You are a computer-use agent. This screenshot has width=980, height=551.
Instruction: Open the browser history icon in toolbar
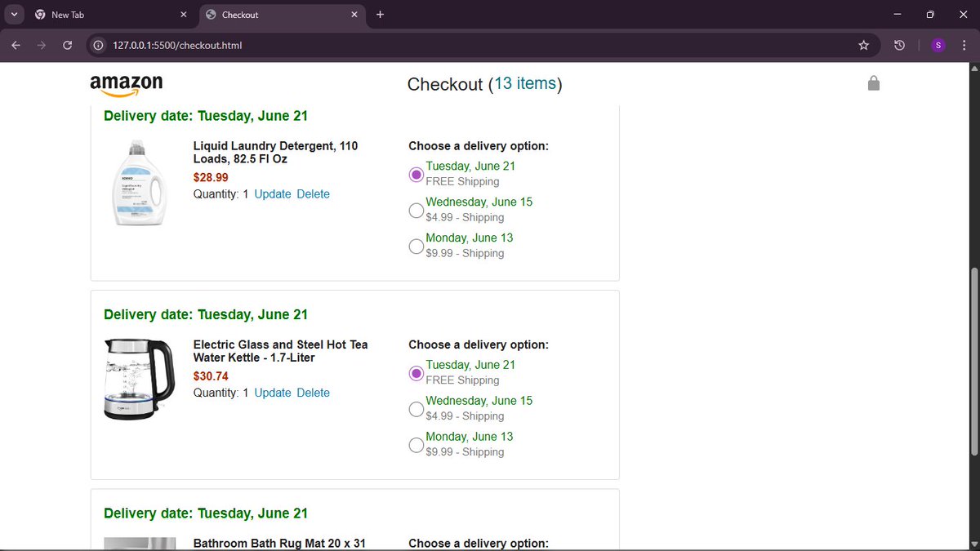point(899,46)
